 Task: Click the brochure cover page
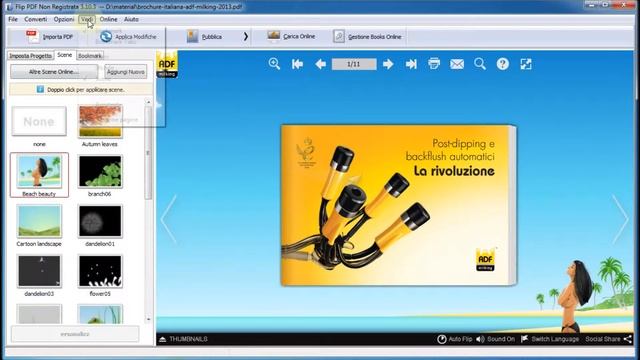398,205
